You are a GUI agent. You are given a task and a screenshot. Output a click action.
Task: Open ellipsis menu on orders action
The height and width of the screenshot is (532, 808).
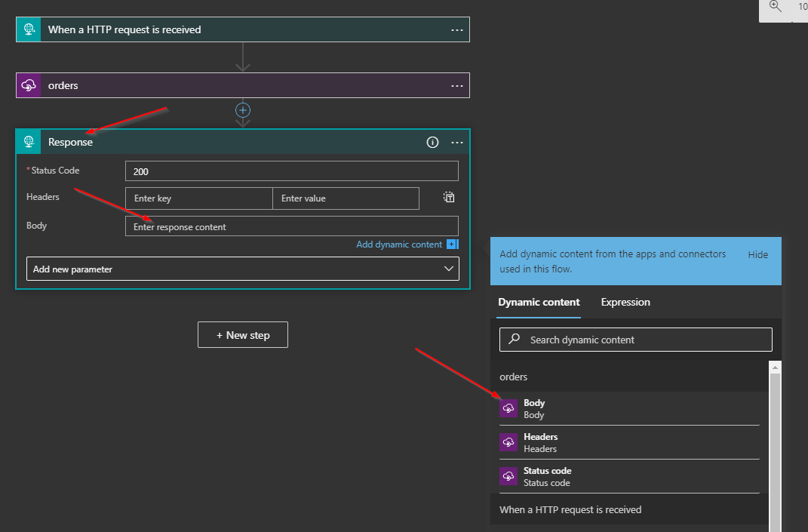[457, 85]
